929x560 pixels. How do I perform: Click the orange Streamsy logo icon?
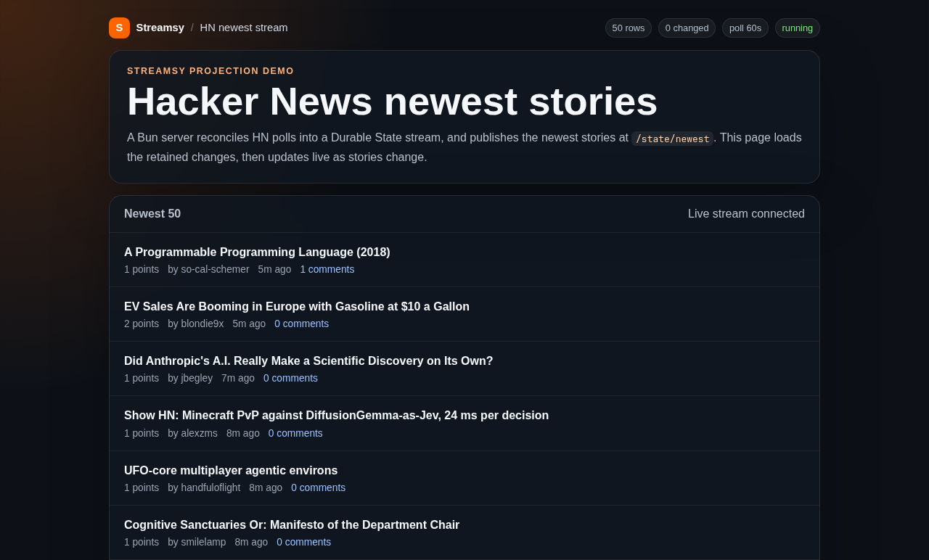(x=119, y=28)
